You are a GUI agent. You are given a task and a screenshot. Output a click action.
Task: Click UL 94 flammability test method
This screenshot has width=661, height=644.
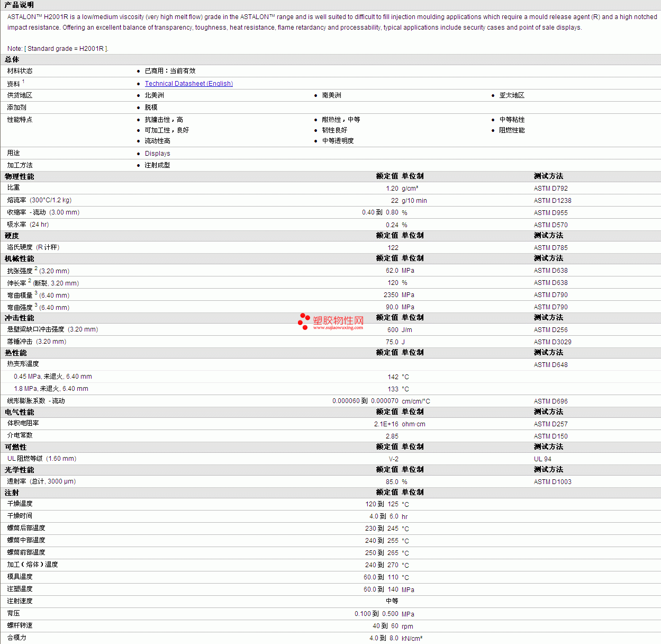(x=542, y=459)
